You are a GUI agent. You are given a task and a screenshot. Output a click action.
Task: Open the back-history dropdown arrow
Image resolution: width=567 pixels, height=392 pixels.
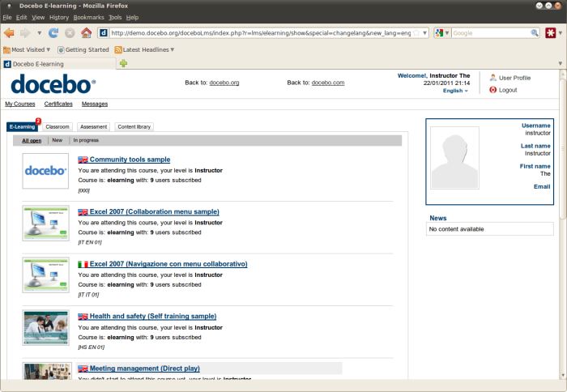tap(40, 33)
